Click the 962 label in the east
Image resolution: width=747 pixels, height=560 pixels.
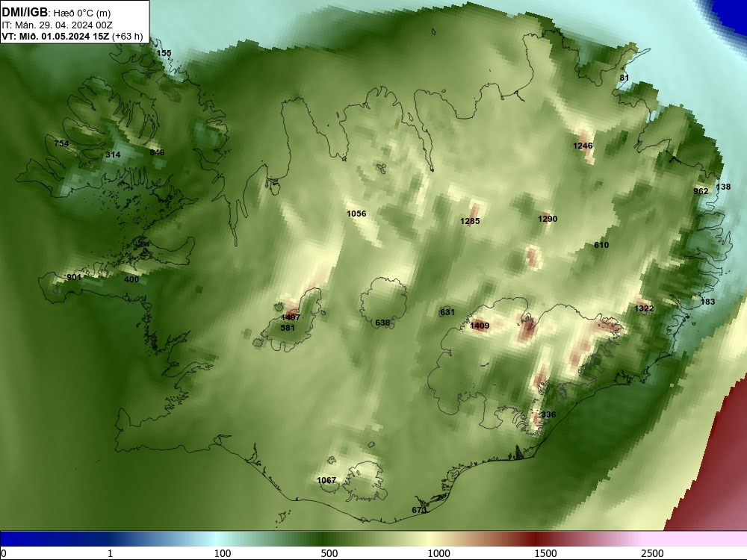[x=701, y=191]
